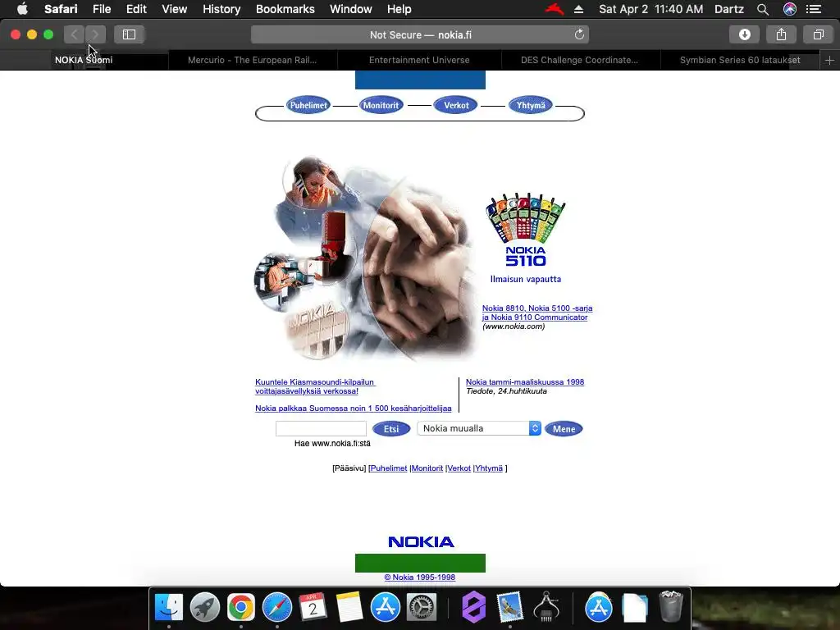Click the Safari compass in the Dock

pyautogui.click(x=277, y=607)
